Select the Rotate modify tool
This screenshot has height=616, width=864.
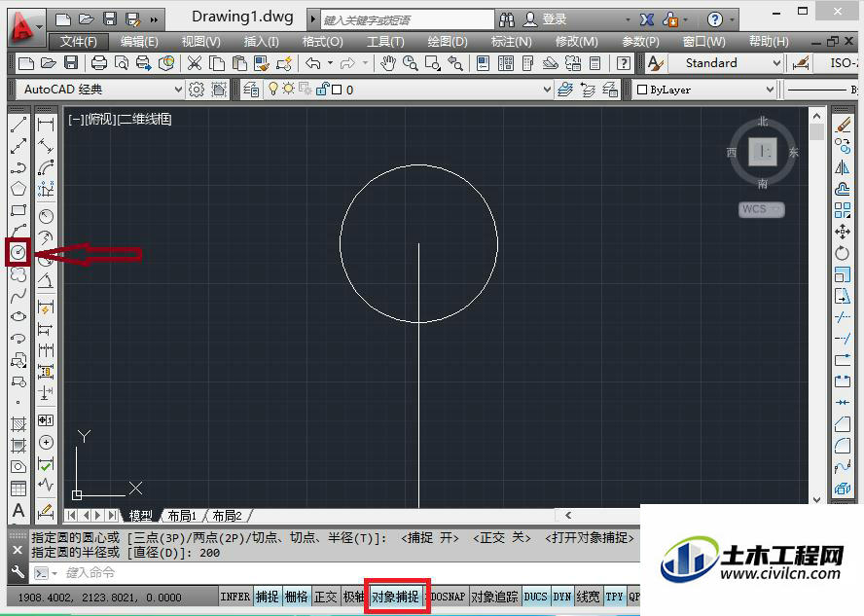tap(843, 253)
